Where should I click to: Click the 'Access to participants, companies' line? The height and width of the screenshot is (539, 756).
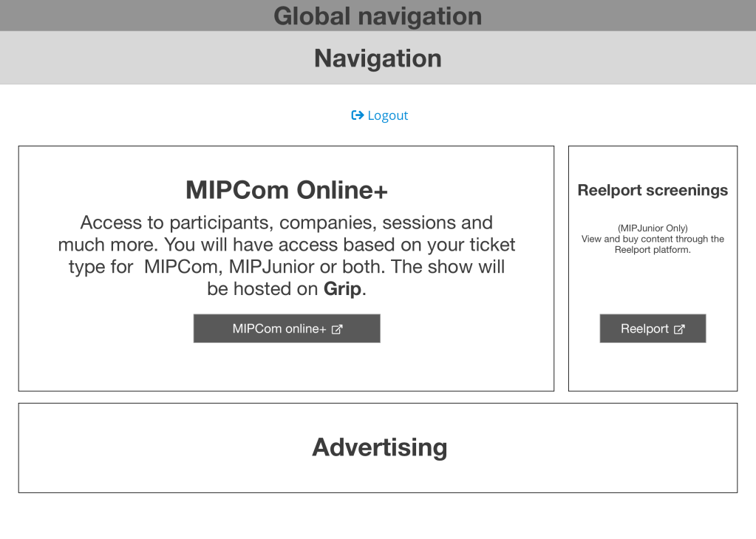pos(287,223)
